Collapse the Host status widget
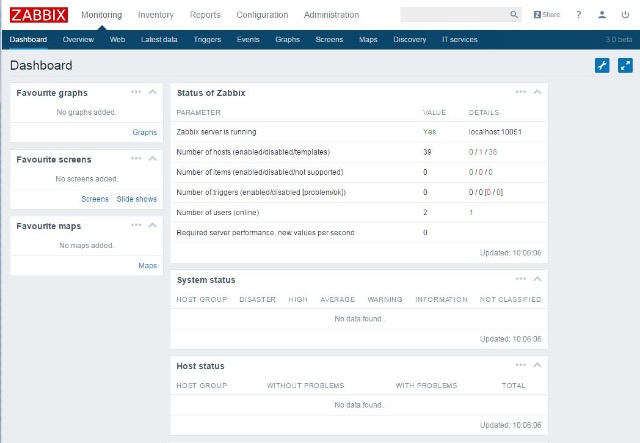This screenshot has height=443, width=640. coord(537,365)
